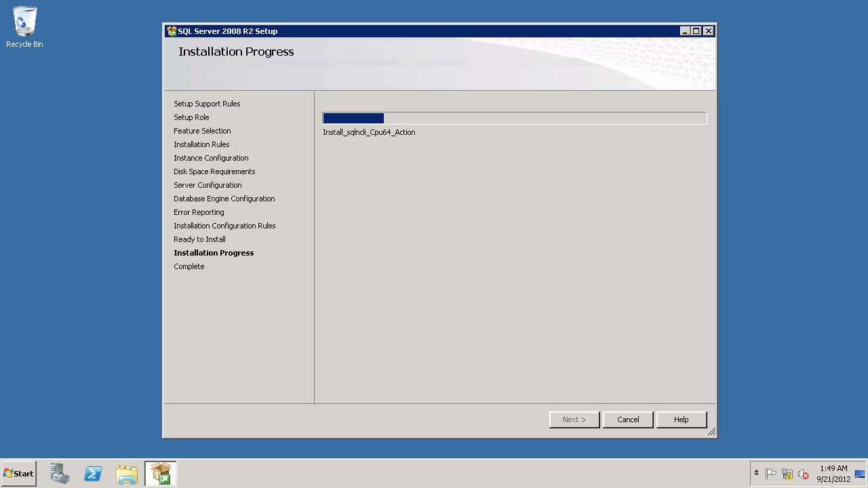Open the Start menu
This screenshot has height=488, width=868.
[x=19, y=474]
